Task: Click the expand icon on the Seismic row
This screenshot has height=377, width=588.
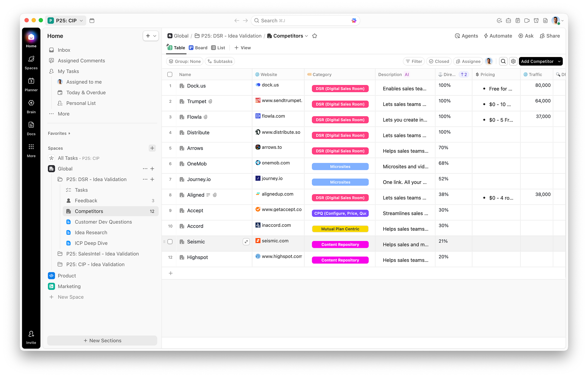Action: [246, 242]
